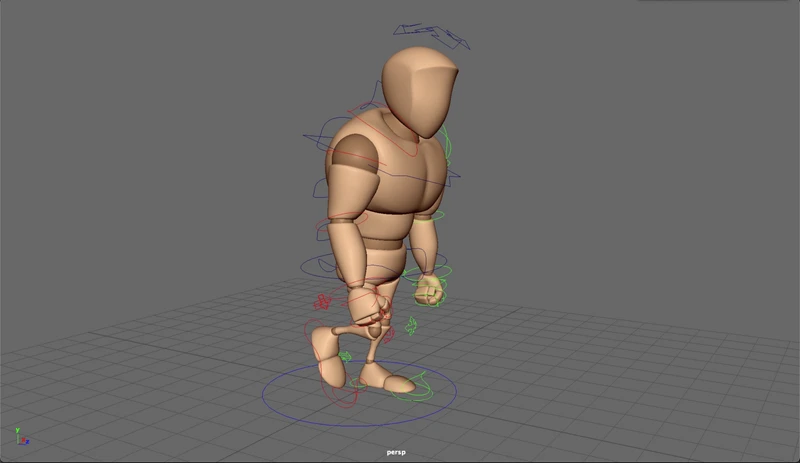Click the persp camera label
This screenshot has width=800, height=463.
[396, 452]
